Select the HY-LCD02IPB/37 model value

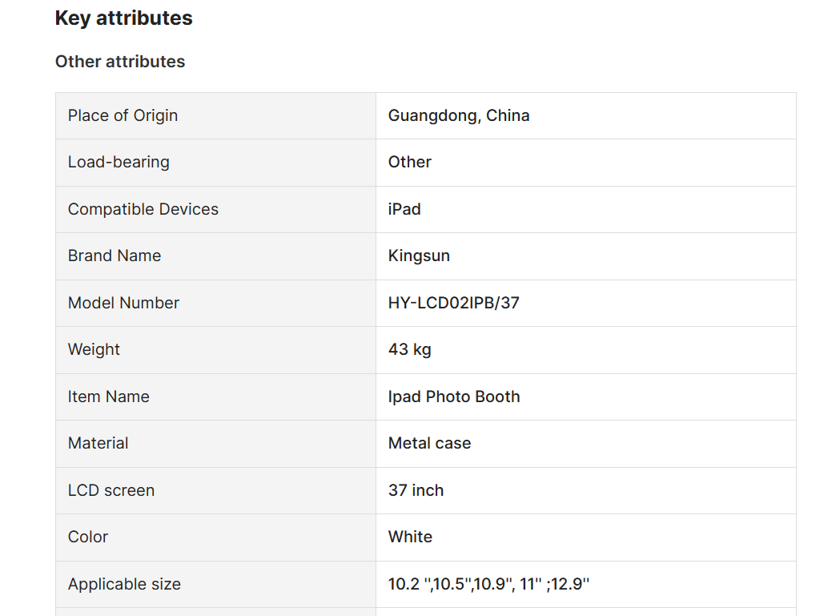pos(454,303)
